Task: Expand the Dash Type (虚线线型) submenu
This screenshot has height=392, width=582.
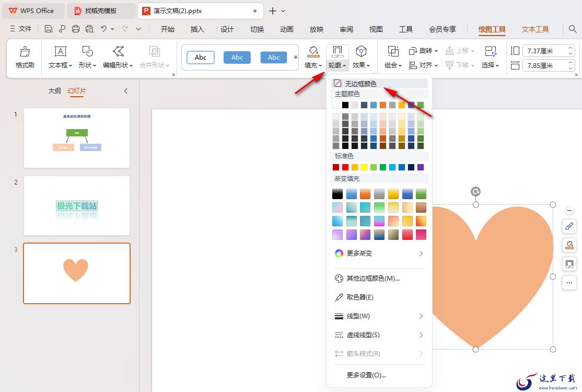Action: [379, 335]
